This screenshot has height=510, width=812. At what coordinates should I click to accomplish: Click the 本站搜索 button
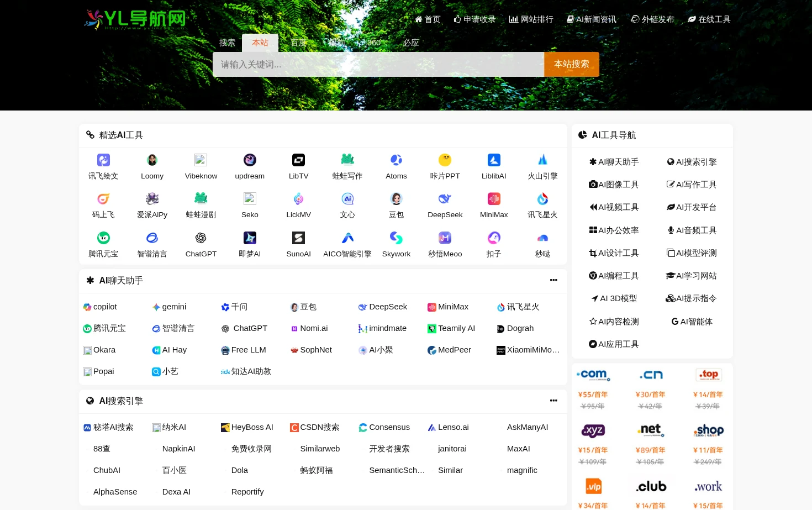click(x=572, y=64)
